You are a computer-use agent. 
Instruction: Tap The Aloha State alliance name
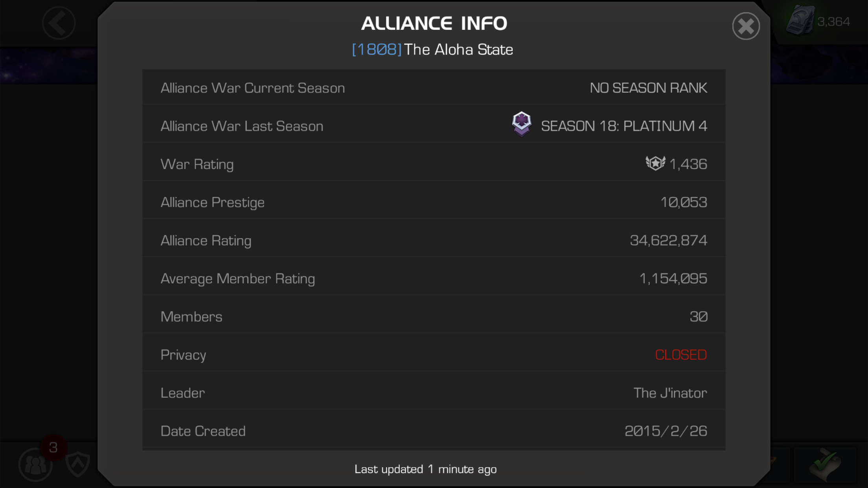tap(458, 50)
